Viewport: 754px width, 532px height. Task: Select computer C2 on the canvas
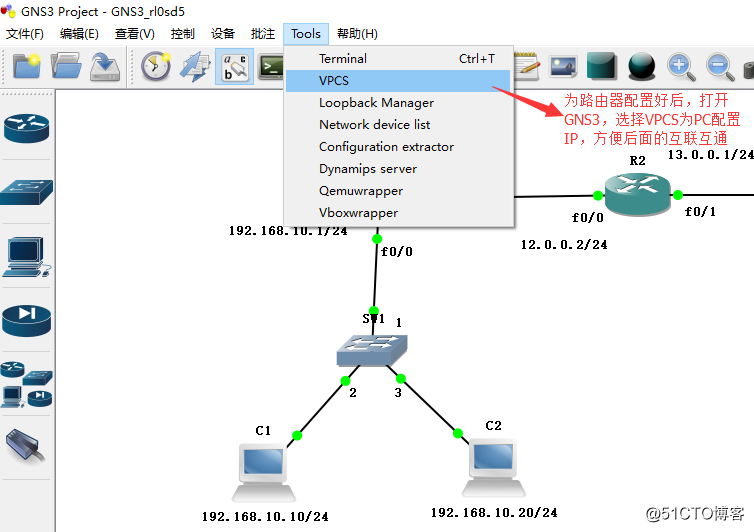[x=494, y=467]
